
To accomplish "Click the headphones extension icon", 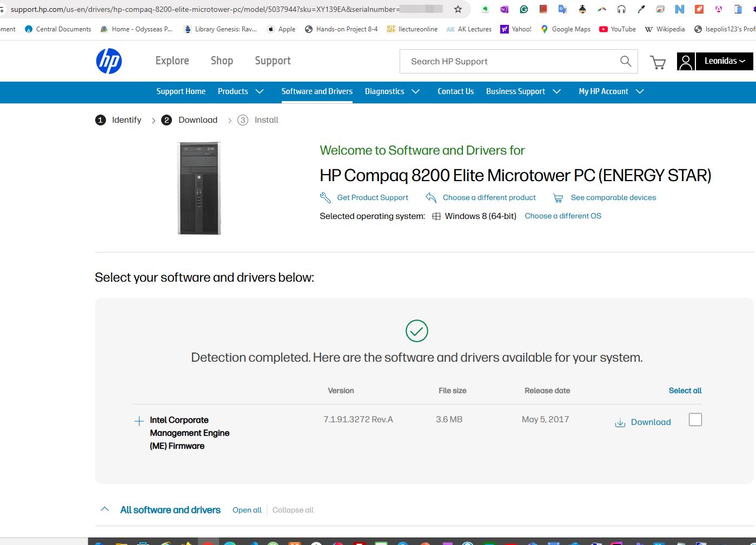I will click(x=621, y=9).
